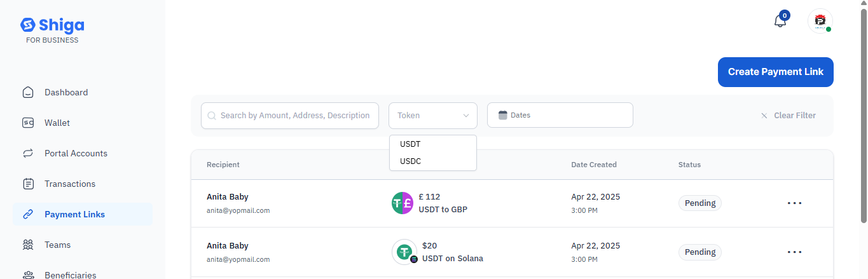Viewport: 868px width, 279px height.
Task: Click the USDT to GBP token icon
Action: tap(403, 203)
